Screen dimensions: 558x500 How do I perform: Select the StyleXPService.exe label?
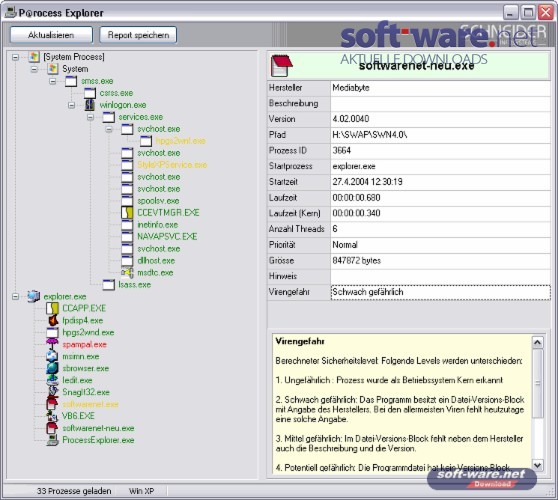coord(172,165)
